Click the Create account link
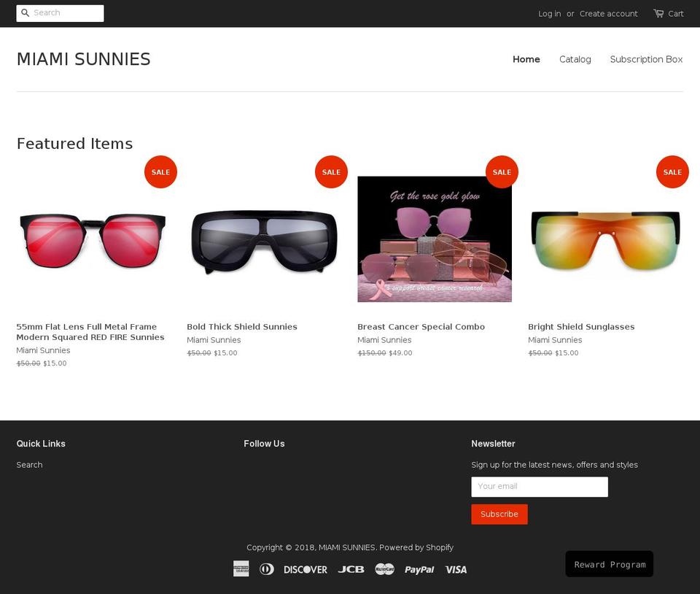This screenshot has width=700, height=594. coord(608,14)
